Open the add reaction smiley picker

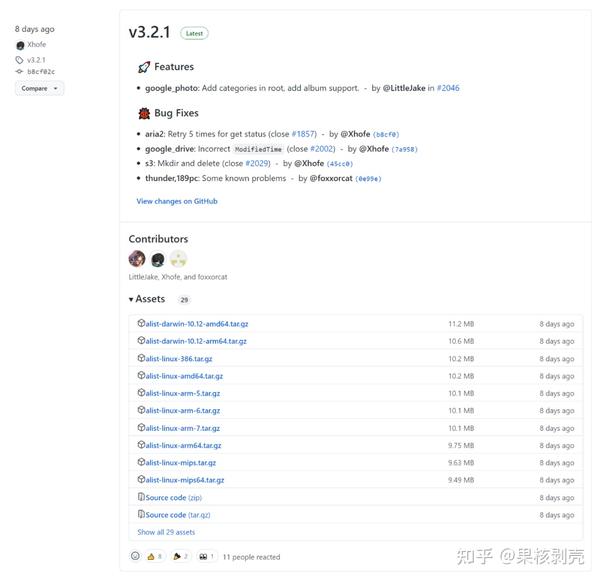point(135,556)
